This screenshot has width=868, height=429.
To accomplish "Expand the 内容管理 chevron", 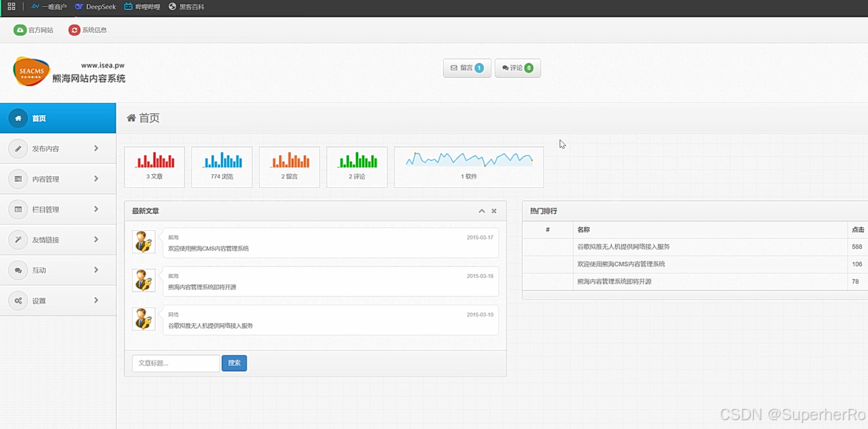I will pos(96,179).
